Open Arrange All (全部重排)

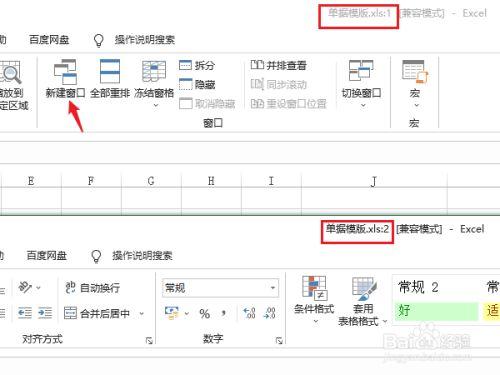[110, 79]
